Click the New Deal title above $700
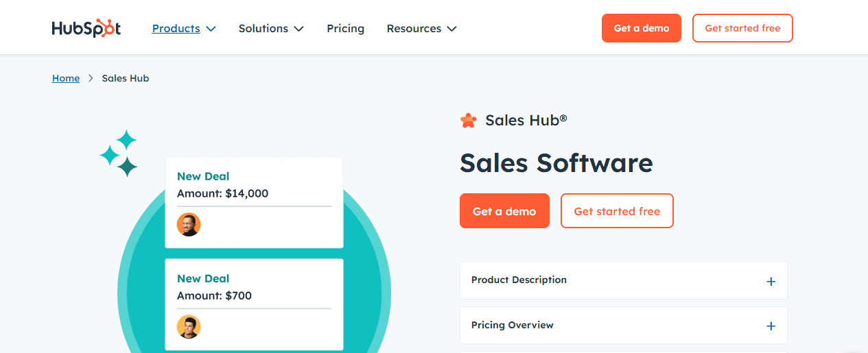The height and width of the screenshot is (353, 868). coord(203,278)
